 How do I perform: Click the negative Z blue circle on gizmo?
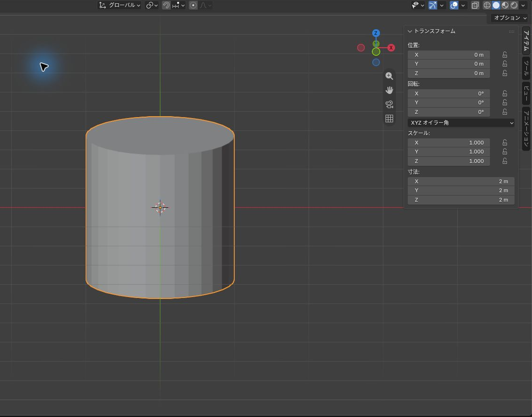tap(376, 62)
